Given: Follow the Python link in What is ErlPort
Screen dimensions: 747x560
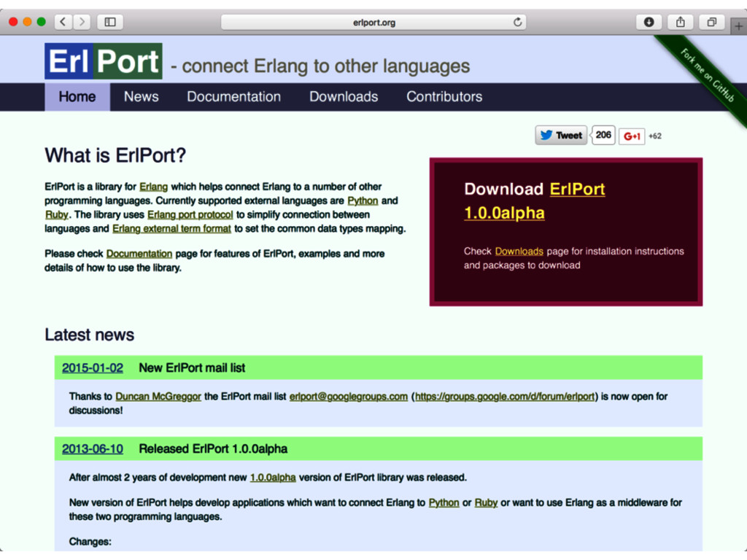Looking at the screenshot, I should click(363, 201).
